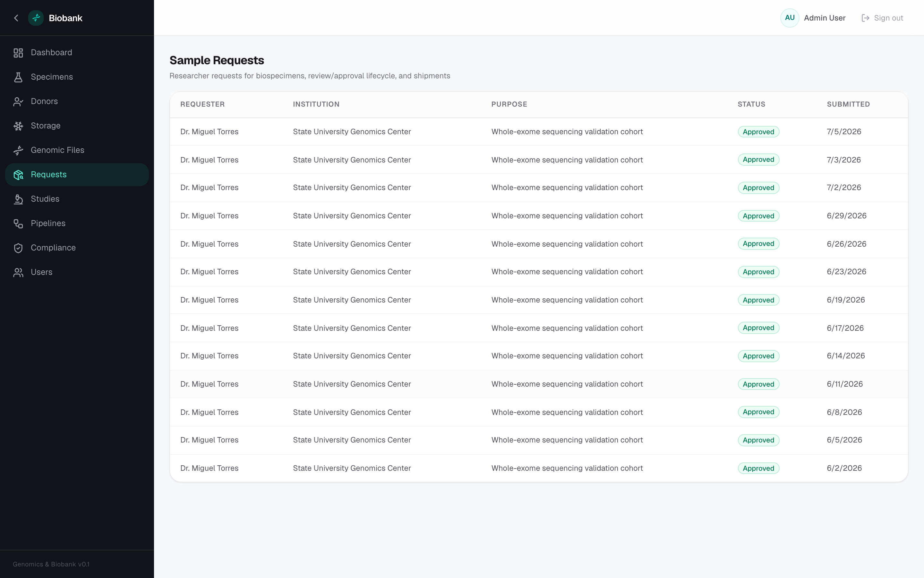
Task: Collapse sidebar with the back chevron
Action: pyautogui.click(x=16, y=18)
